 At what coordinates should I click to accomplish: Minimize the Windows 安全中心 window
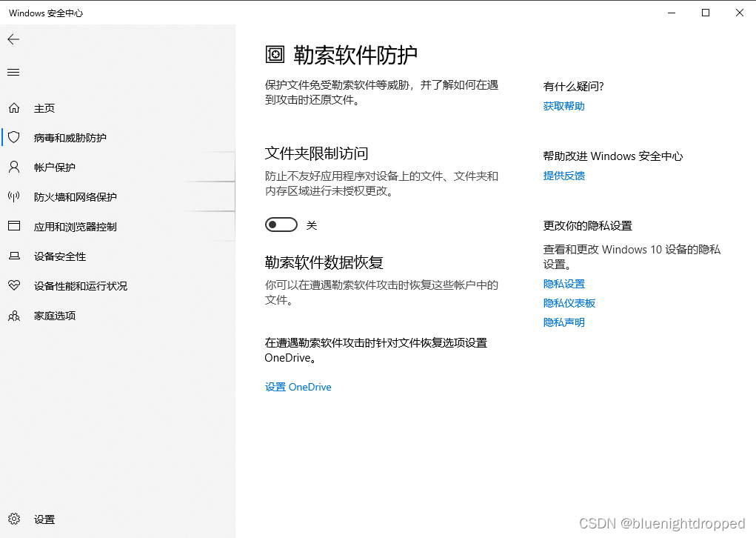coord(672,13)
